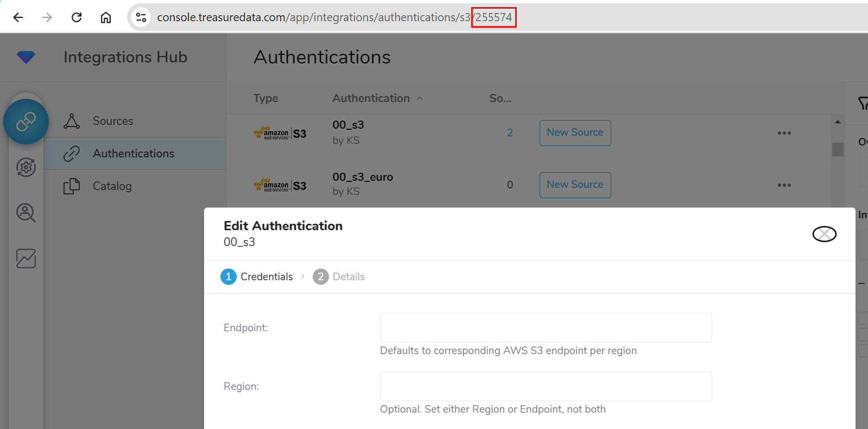The height and width of the screenshot is (429, 868).
Task: Go to browser home page
Action: [106, 17]
